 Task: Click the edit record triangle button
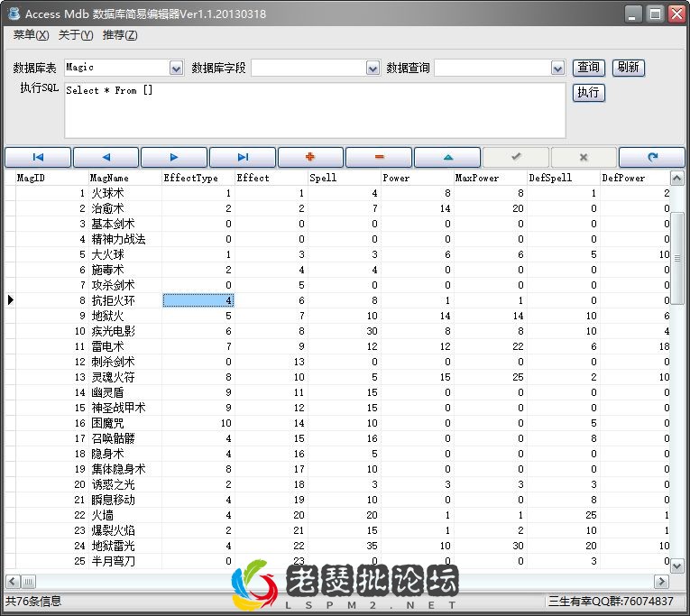tap(447, 157)
